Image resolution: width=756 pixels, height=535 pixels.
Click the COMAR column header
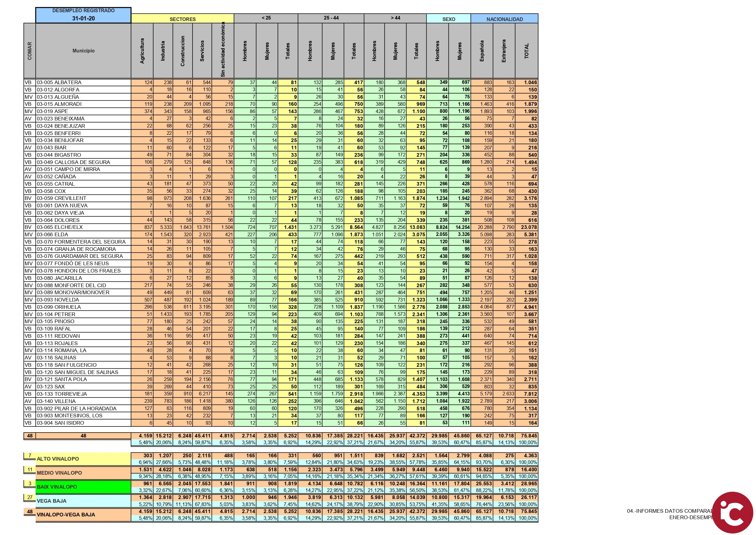30,51
